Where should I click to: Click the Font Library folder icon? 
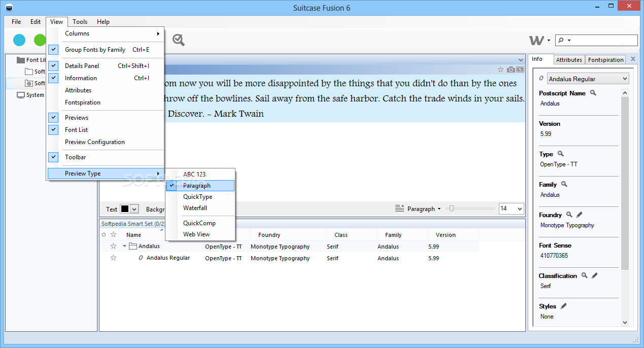21,60
